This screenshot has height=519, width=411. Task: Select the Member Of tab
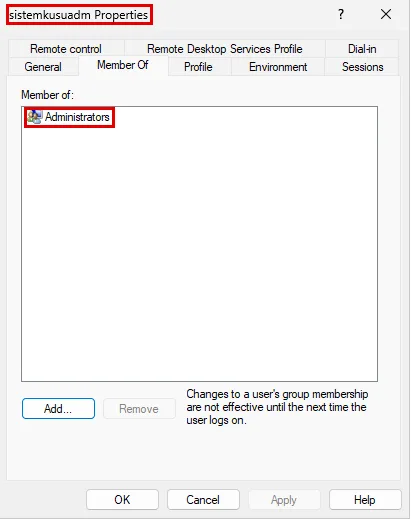pos(123,65)
